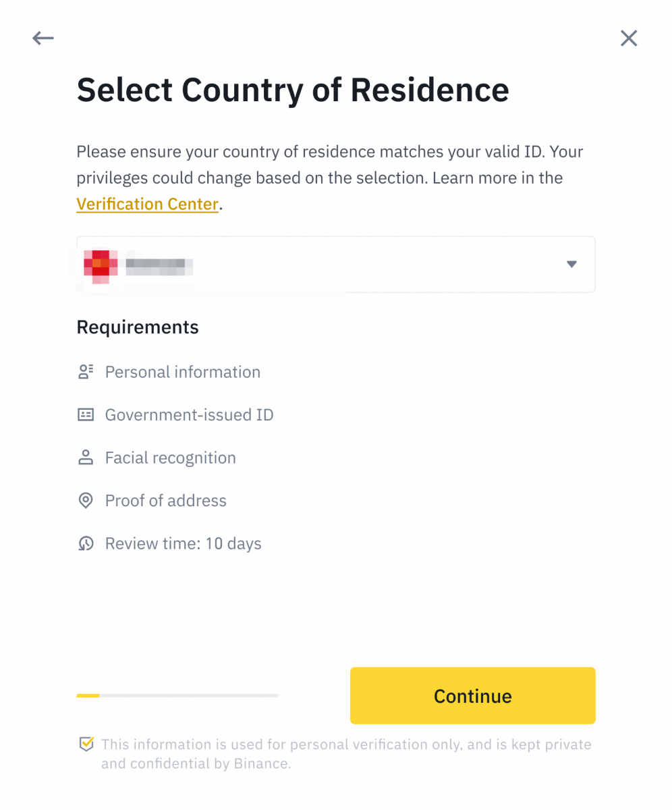The image size is (672, 810).
Task: Click the Personal information icon
Action: [85, 371]
